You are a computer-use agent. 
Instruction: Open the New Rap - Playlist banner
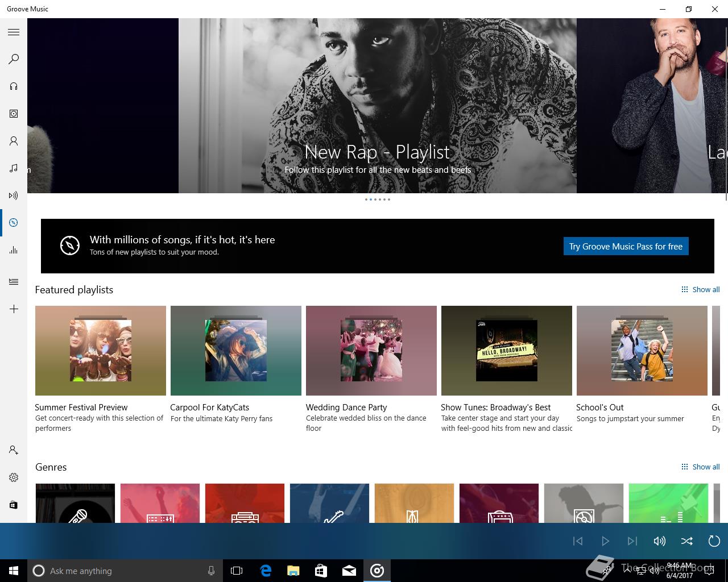[x=378, y=106]
